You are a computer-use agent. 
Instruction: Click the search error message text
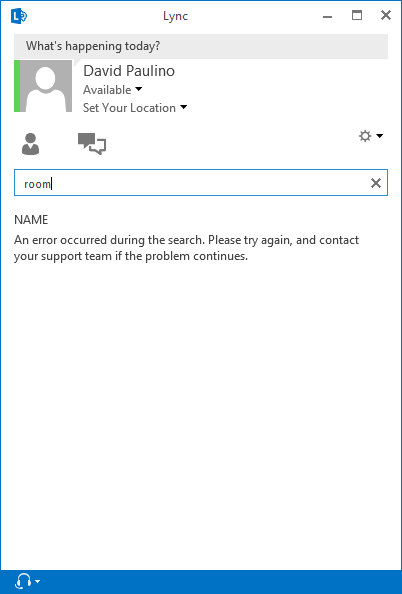click(186, 248)
